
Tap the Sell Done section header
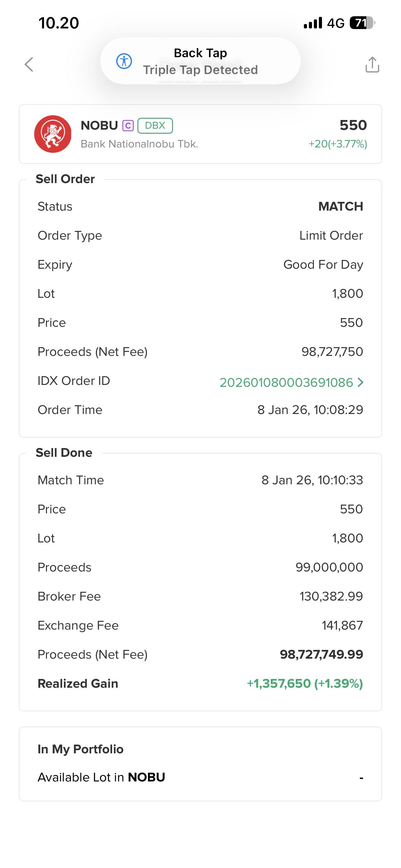64,452
